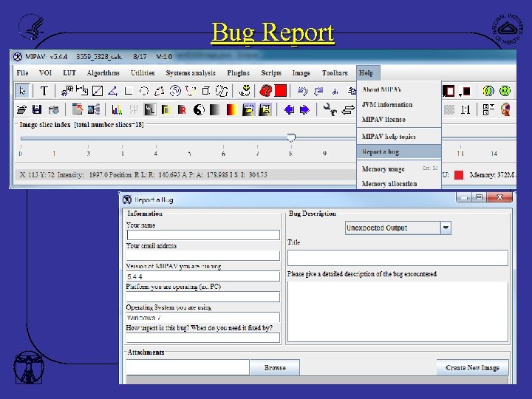532x399 pixels.
Task: Open the Plugins menu
Action: pyautogui.click(x=238, y=73)
